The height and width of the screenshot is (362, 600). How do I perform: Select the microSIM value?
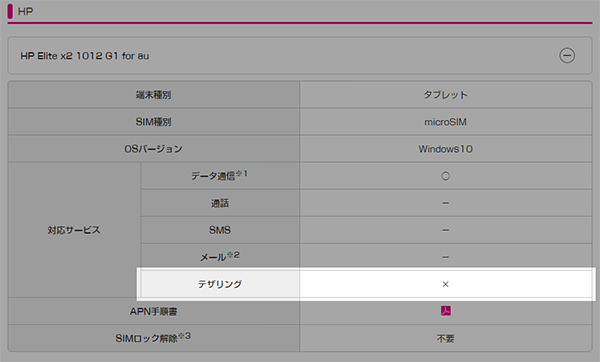[x=446, y=122]
